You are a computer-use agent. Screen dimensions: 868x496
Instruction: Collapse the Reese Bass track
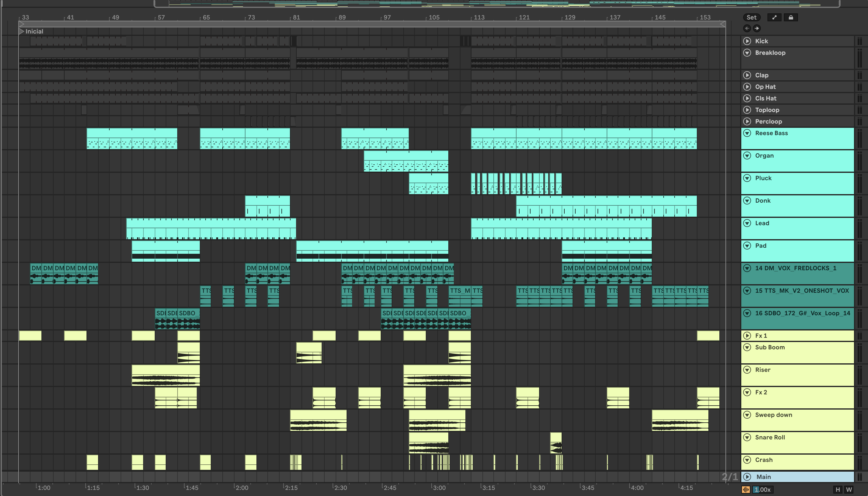(x=747, y=133)
